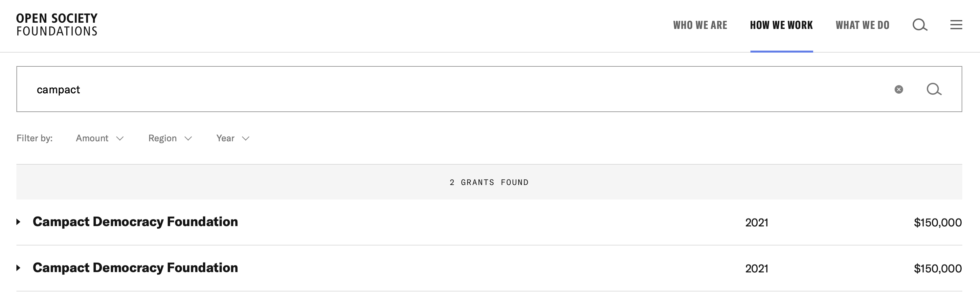The height and width of the screenshot is (301, 980).
Task: Open the Amount filter dropdown
Action: click(100, 138)
